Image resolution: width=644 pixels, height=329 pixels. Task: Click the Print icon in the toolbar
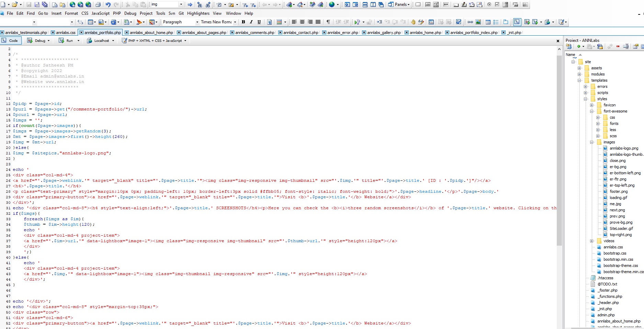(98, 4)
